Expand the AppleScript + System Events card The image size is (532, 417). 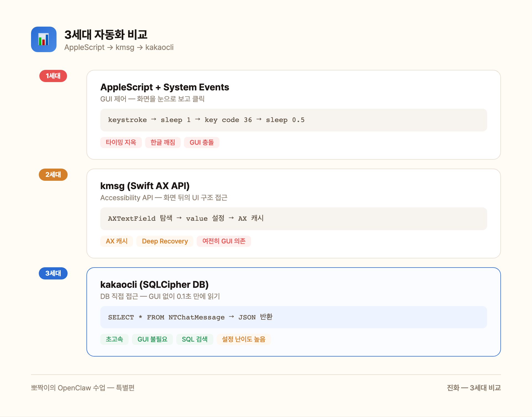165,87
